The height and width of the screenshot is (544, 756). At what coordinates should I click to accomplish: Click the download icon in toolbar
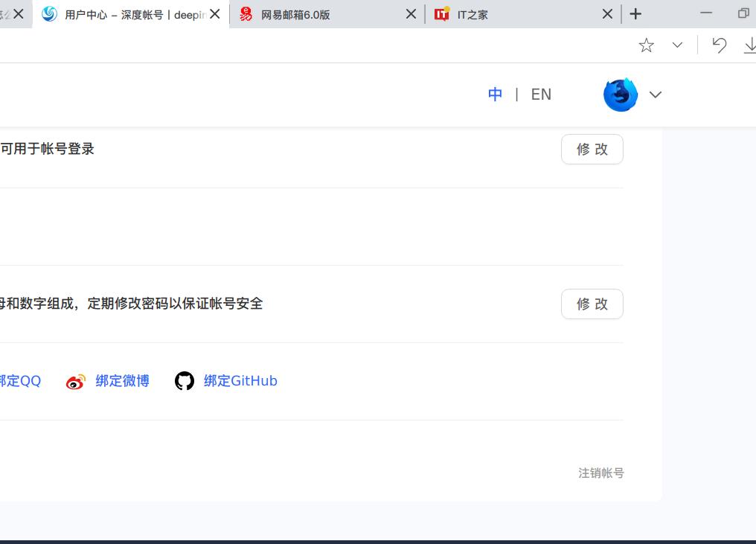click(x=749, y=45)
